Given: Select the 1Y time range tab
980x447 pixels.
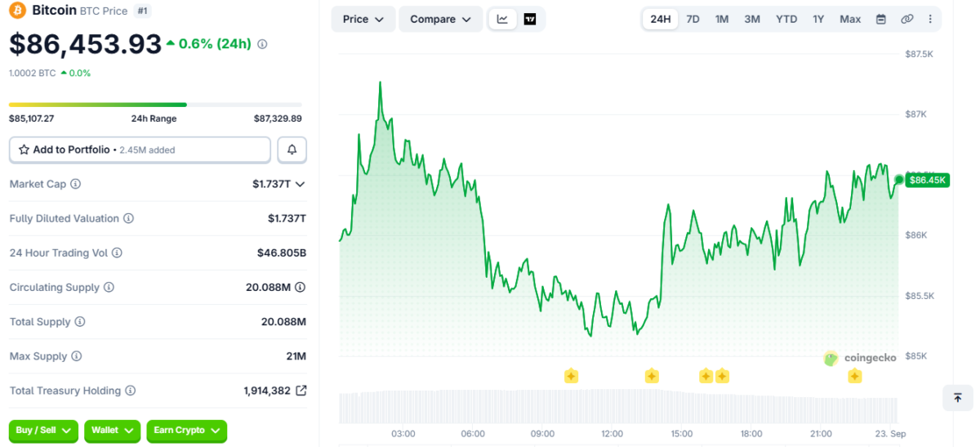Looking at the screenshot, I should click(x=818, y=19).
